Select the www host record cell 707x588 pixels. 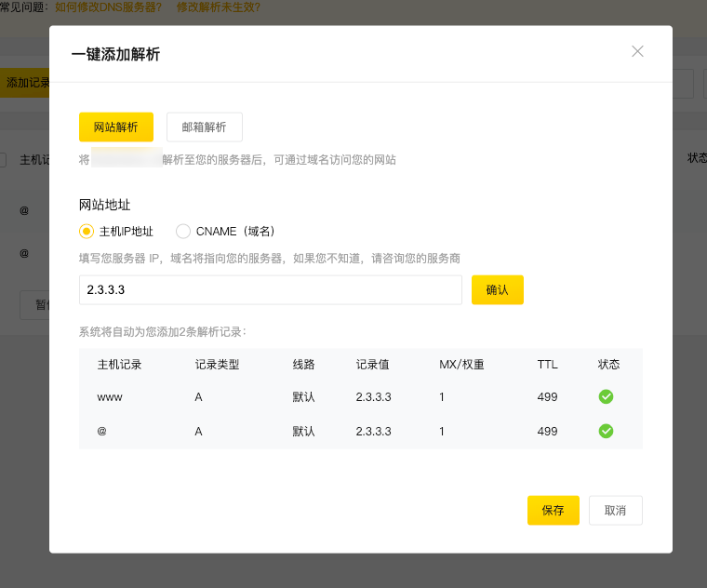click(110, 397)
